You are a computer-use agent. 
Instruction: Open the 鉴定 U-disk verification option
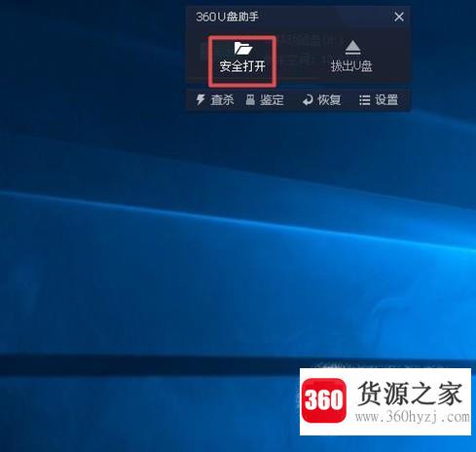click(x=265, y=100)
